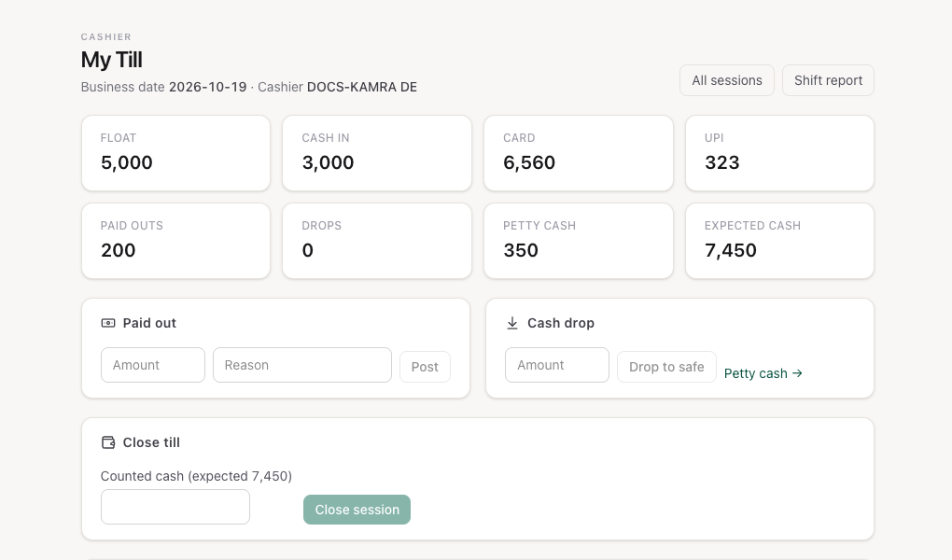Click the My Till page heading

[112, 60]
